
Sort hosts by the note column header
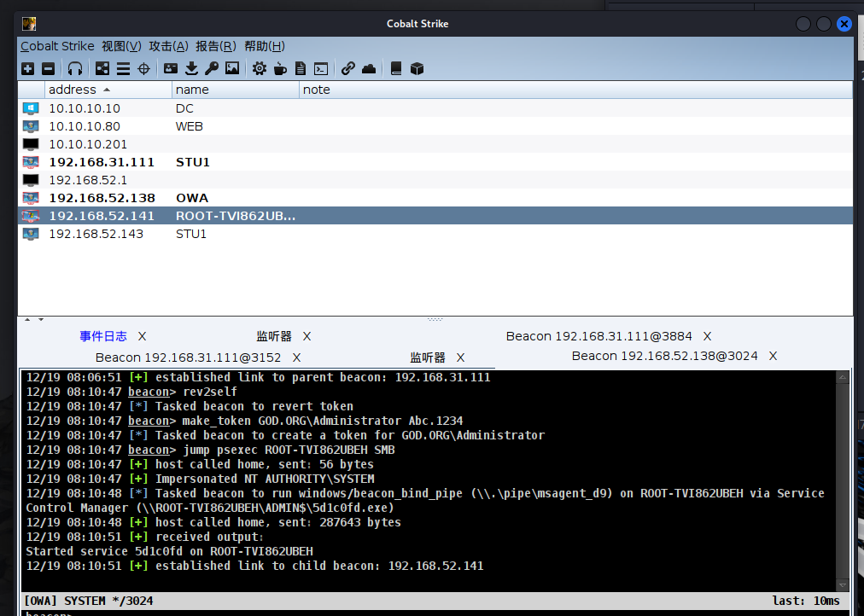click(x=575, y=90)
